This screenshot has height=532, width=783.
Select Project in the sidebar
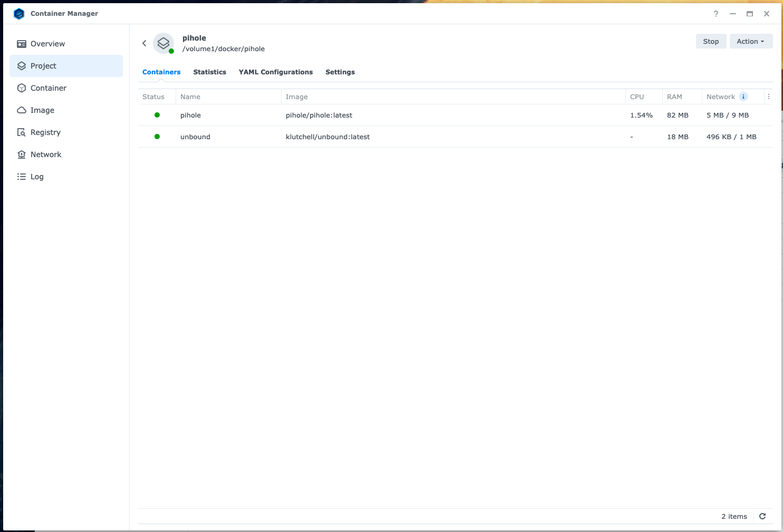[x=66, y=66]
